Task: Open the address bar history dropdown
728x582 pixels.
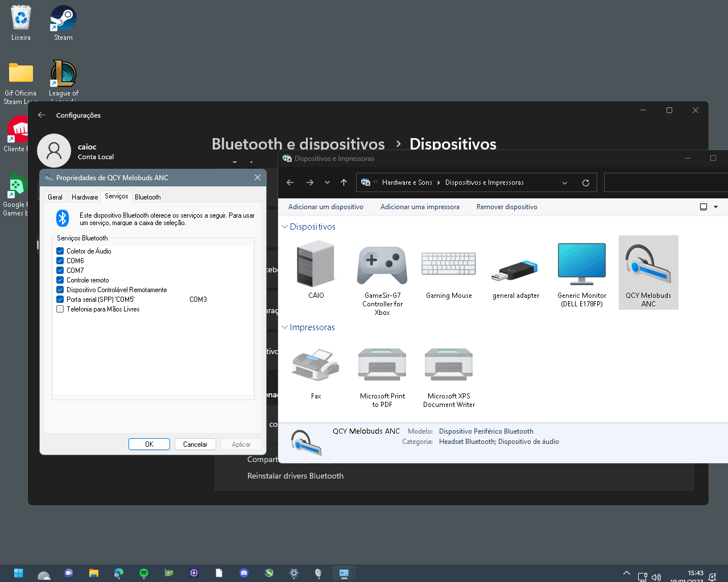Action: (564, 182)
